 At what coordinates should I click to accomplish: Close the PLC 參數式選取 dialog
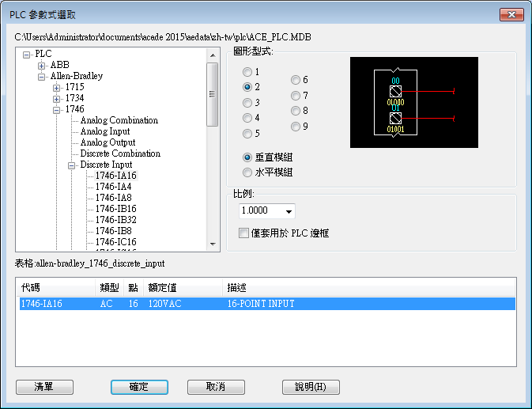[x=511, y=14]
